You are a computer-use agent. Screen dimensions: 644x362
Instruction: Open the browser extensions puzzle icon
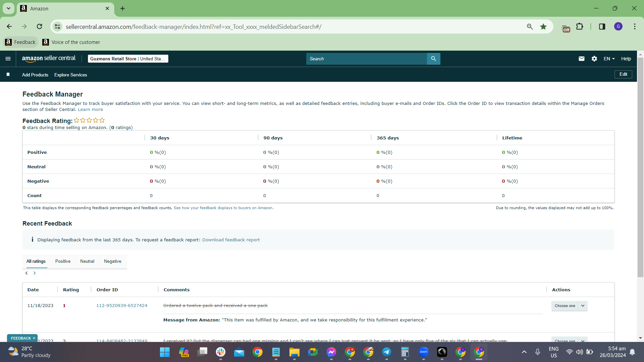coord(580,26)
